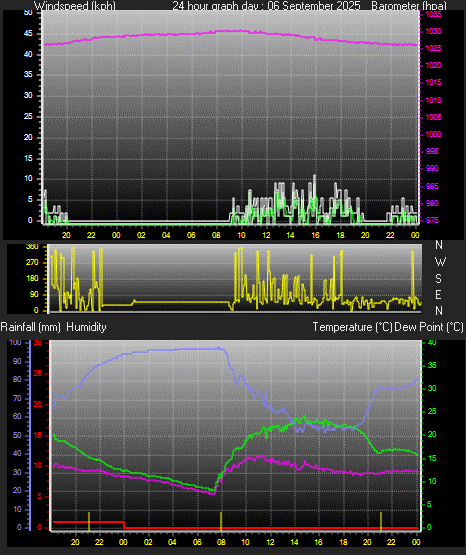Click the red rainfall step at 00 hour
Screen dimensions: 466x555
click(124, 525)
